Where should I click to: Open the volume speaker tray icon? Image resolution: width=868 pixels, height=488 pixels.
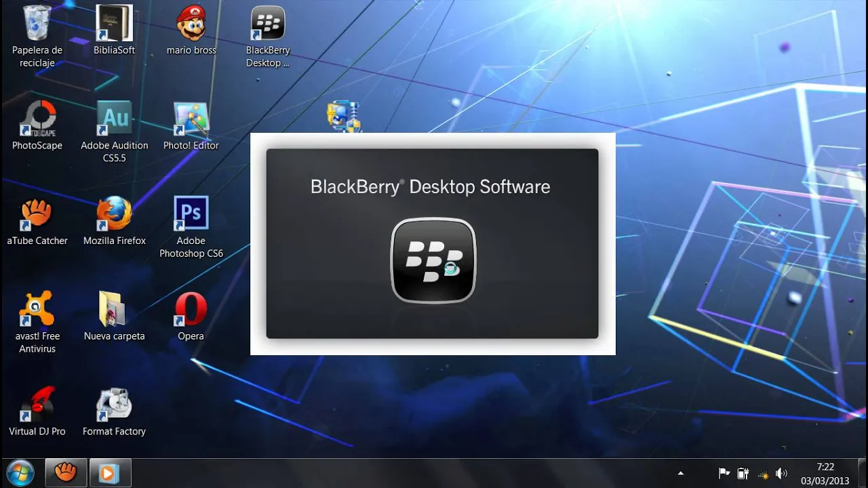(x=781, y=473)
